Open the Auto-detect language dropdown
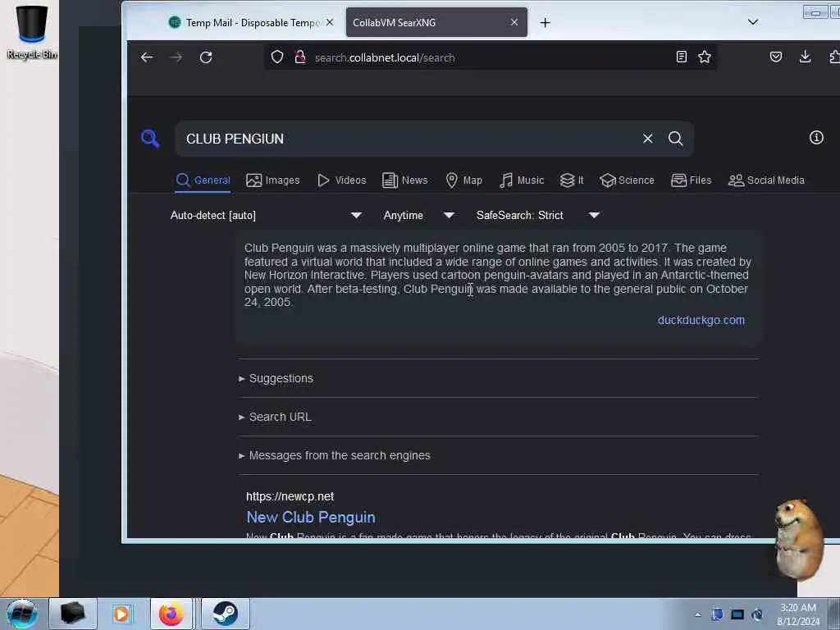This screenshot has width=840, height=630. tap(267, 216)
